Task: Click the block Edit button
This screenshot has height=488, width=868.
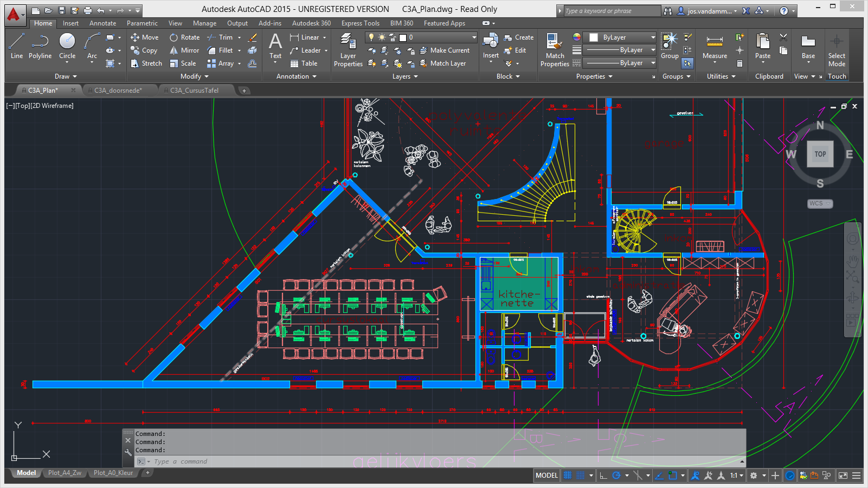Action: [515, 50]
